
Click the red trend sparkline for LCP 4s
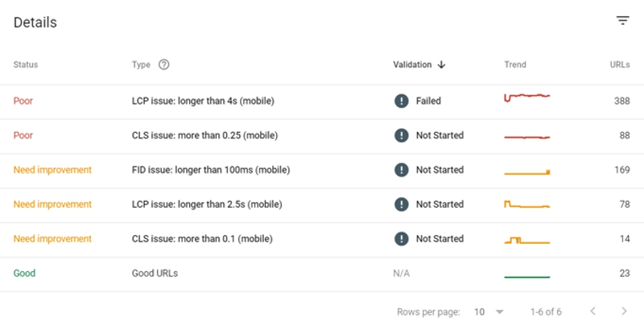tap(527, 97)
